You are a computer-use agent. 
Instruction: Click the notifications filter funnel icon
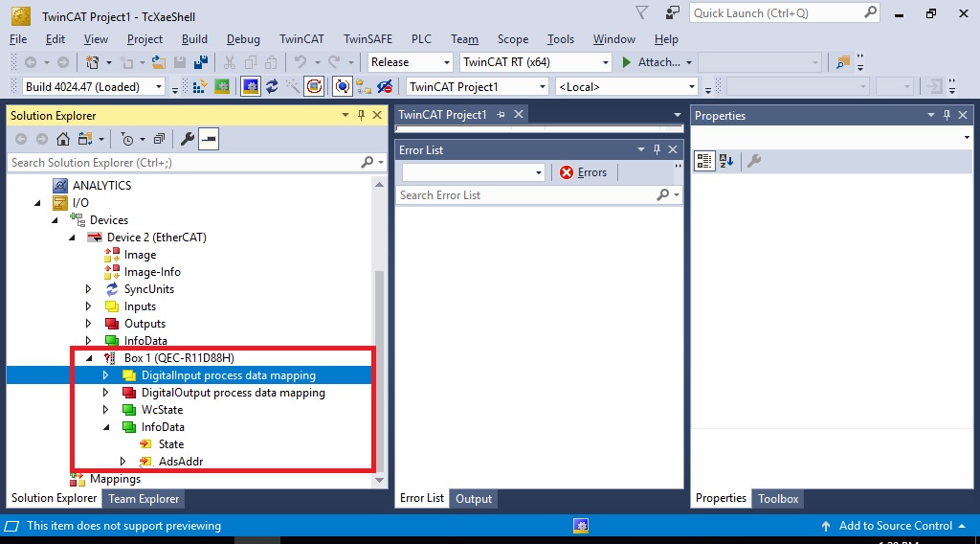642,12
